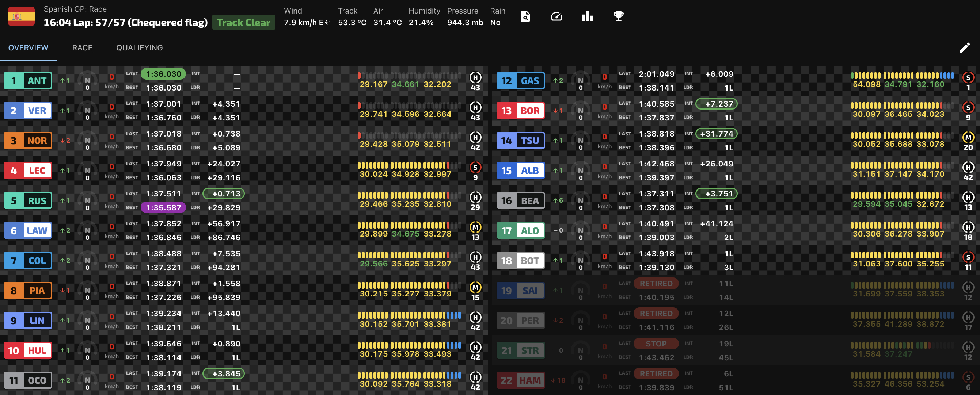This screenshot has width=980, height=395.
Task: Click the track temperature 53.3 °C
Action: (x=352, y=22)
